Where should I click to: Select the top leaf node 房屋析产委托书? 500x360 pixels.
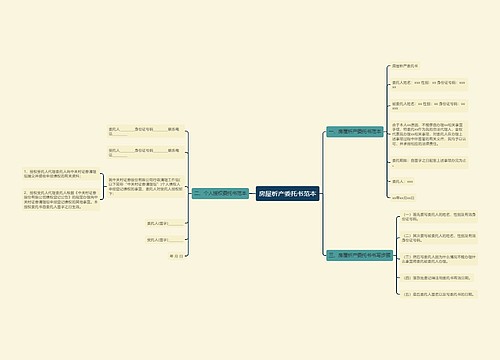(x=405, y=66)
